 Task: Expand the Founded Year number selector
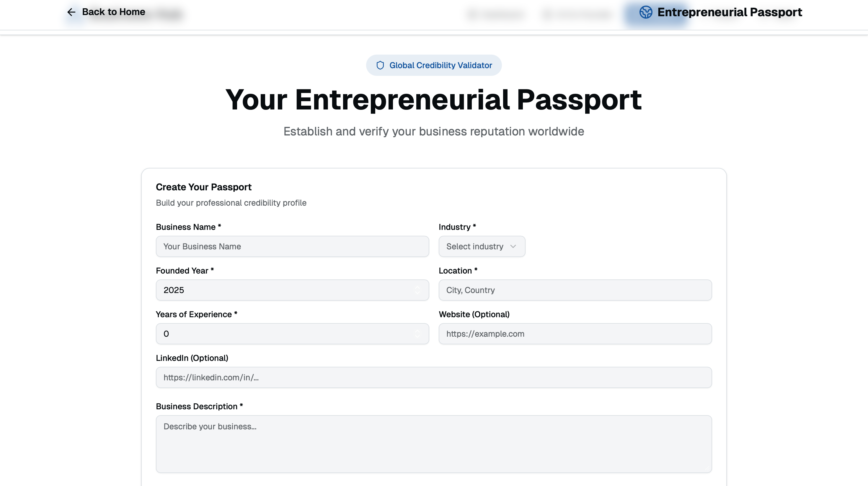tap(292, 290)
